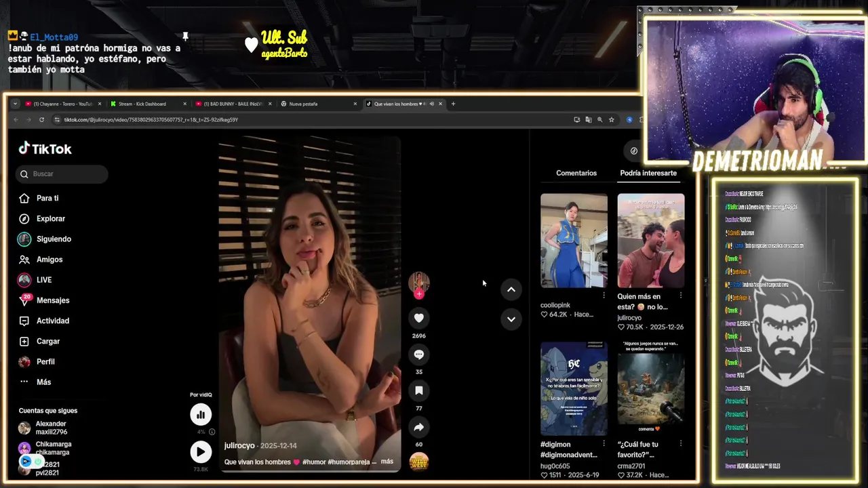Switch to the Comentarios tab
The width and height of the screenshot is (868, 488).
[x=576, y=173]
